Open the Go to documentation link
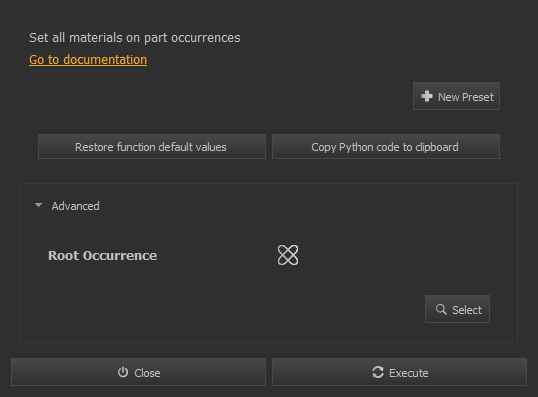 88,60
